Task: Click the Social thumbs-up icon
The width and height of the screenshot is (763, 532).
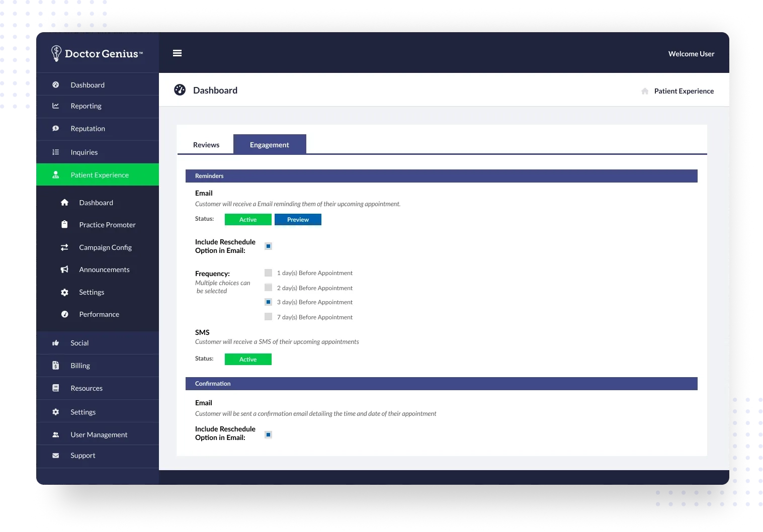Action: point(56,343)
